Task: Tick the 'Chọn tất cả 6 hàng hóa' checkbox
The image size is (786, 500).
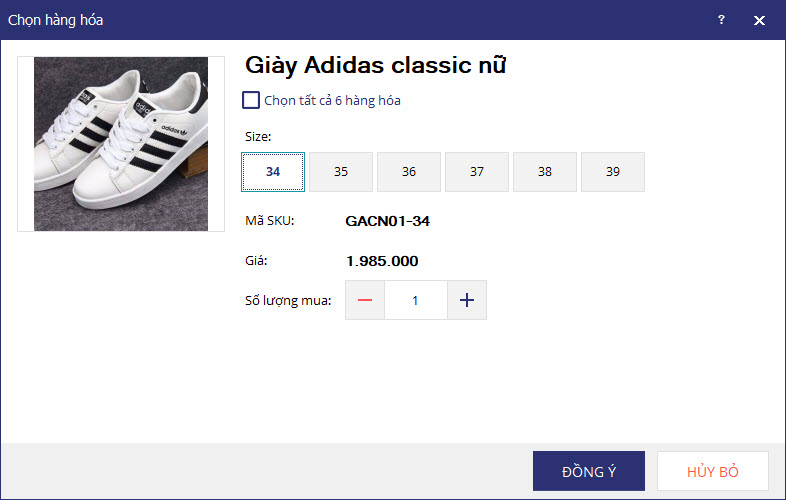Action: click(x=251, y=100)
